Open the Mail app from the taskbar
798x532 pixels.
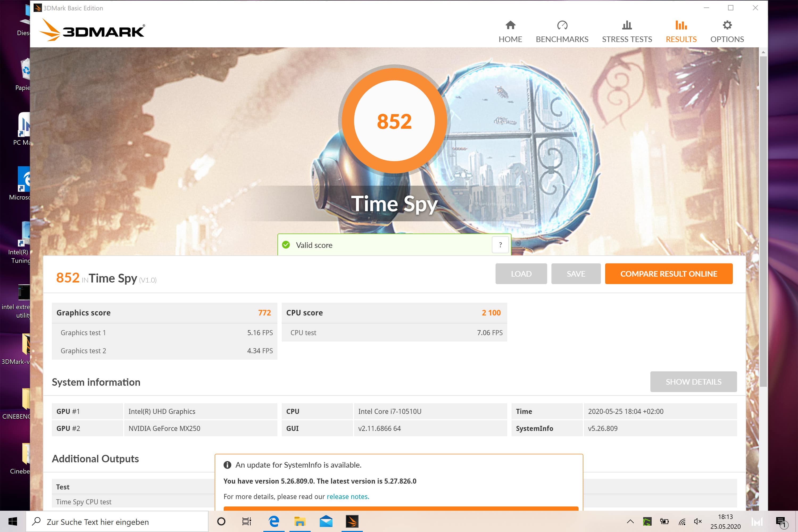pyautogui.click(x=326, y=521)
